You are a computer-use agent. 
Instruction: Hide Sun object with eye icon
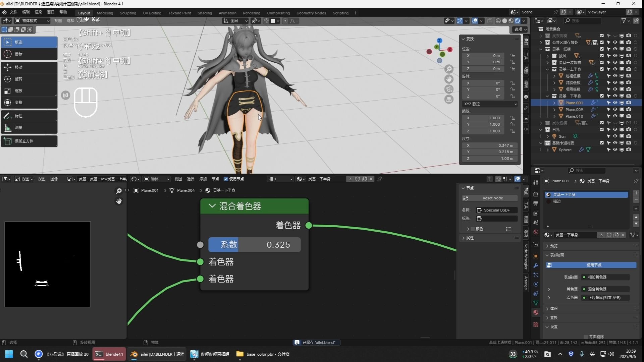[x=615, y=136]
